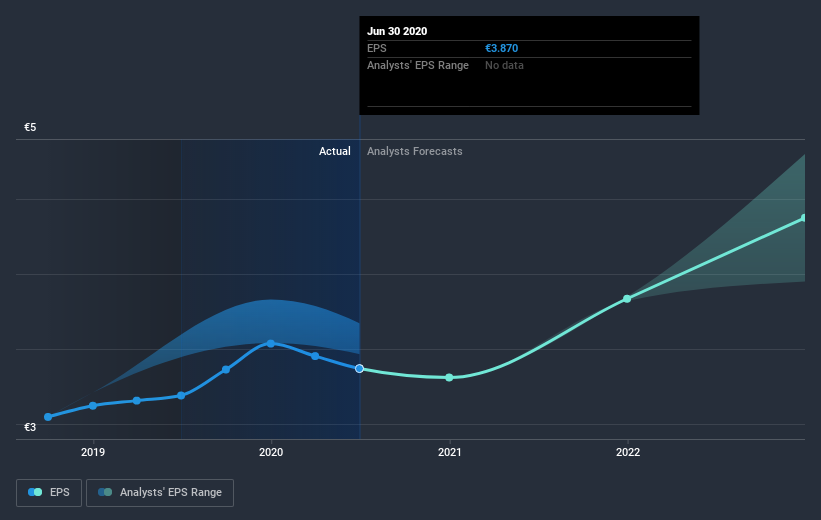Toggle the Analysts' EPS Range legend series
Viewport: 821px width, 520px height.
click(160, 493)
